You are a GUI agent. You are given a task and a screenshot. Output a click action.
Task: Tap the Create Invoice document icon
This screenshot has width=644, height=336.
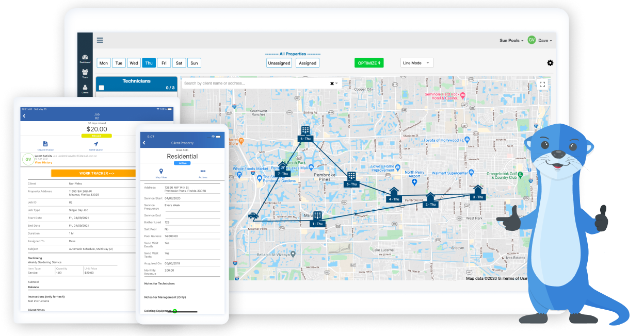point(45,144)
